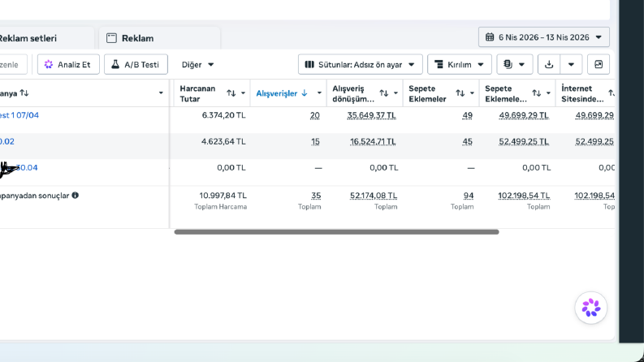Click the 6.374,20 TL spend cell
The width and height of the screenshot is (644, 362).
pos(223,115)
